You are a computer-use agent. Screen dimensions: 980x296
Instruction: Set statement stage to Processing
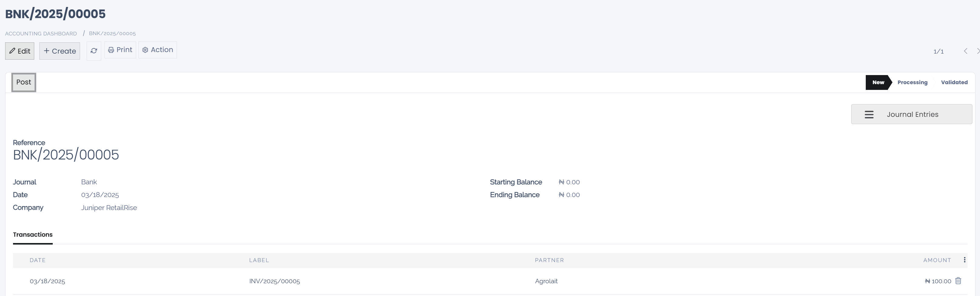click(912, 82)
